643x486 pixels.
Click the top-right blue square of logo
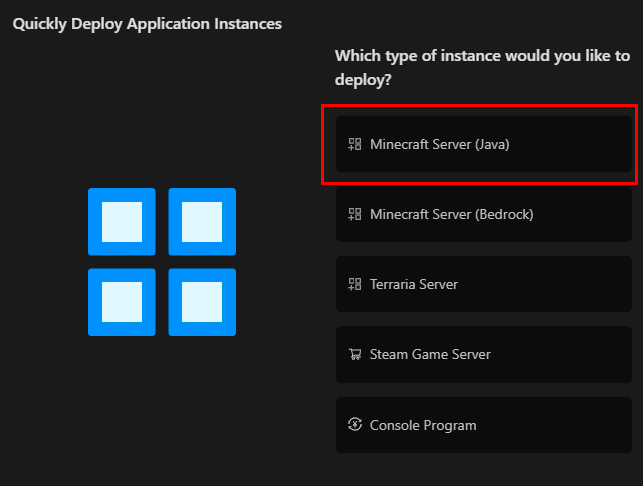coord(202,222)
